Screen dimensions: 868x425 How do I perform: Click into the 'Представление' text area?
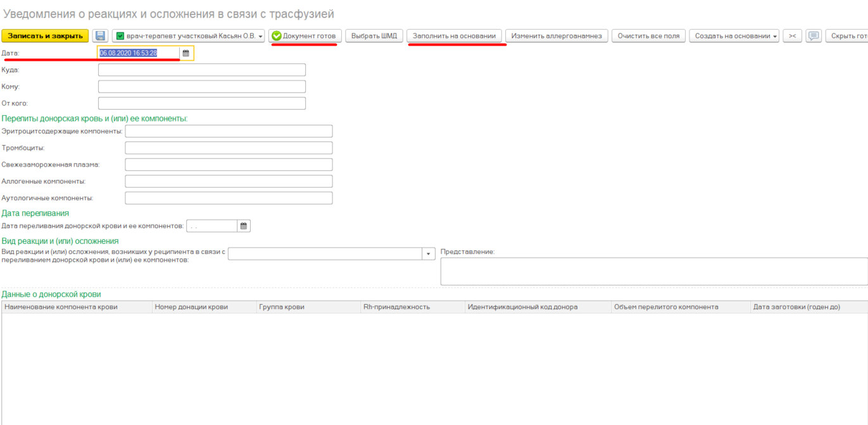pyautogui.click(x=653, y=272)
